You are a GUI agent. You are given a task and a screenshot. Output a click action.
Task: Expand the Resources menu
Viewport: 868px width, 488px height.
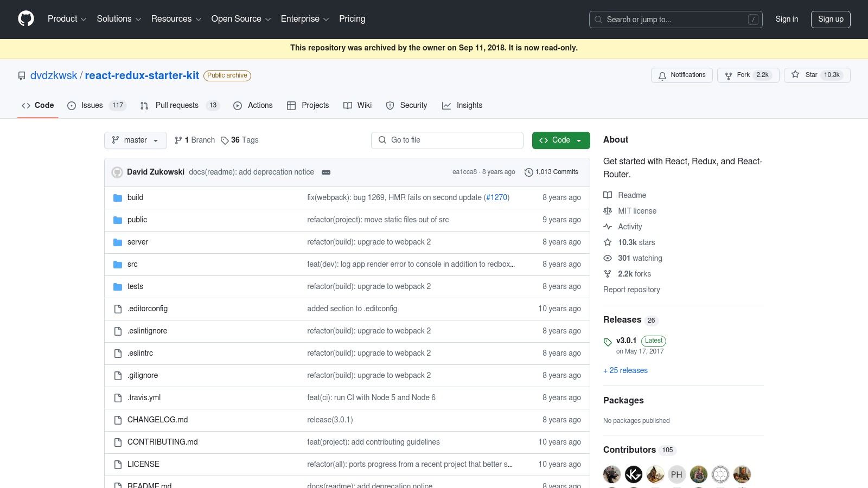point(176,19)
